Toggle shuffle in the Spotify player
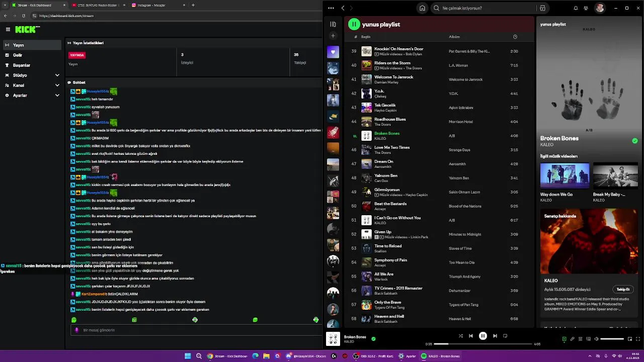The width and height of the screenshot is (644, 362). [461, 336]
